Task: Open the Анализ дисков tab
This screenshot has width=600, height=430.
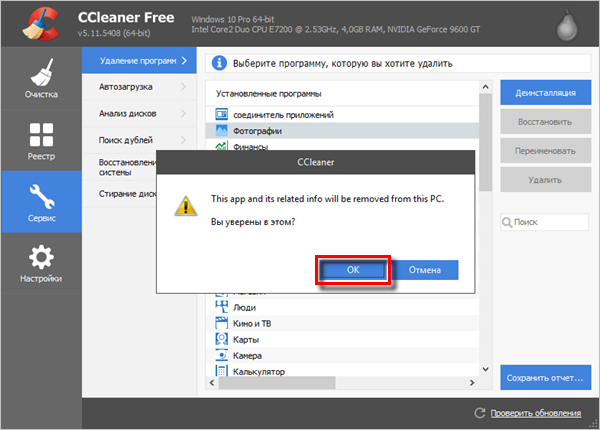Action: [139, 114]
